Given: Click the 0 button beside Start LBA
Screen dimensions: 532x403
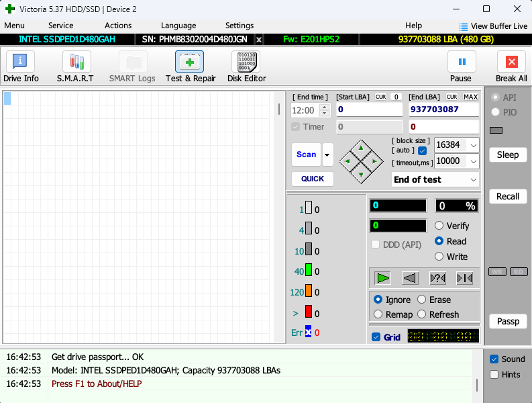Looking at the screenshot, I should 396,97.
